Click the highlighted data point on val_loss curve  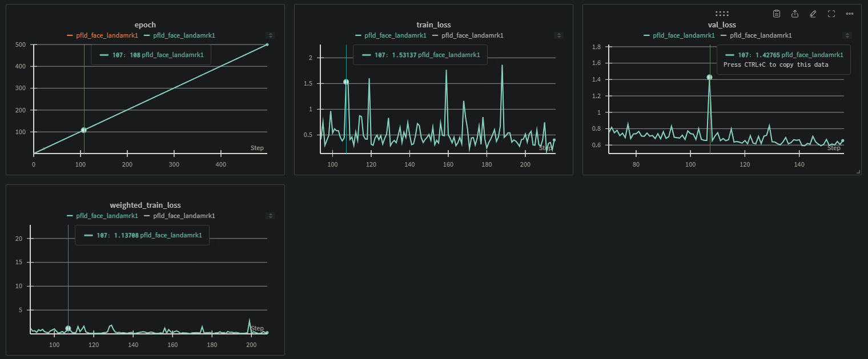tap(709, 77)
